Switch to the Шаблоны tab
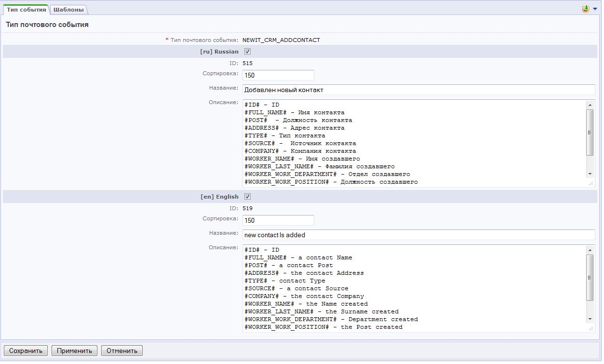This screenshot has height=364, width=604. click(x=68, y=10)
